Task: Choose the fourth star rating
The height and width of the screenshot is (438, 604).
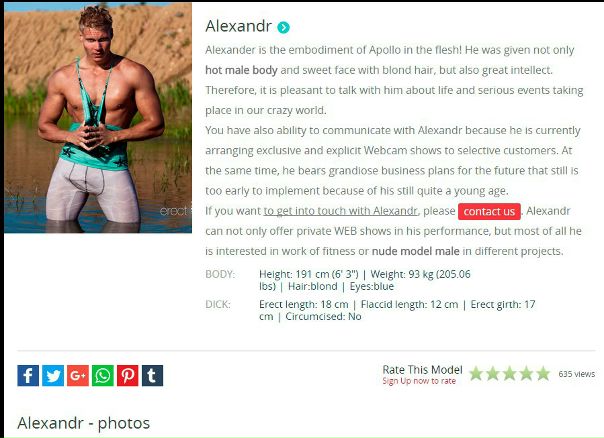Action: (x=526, y=373)
